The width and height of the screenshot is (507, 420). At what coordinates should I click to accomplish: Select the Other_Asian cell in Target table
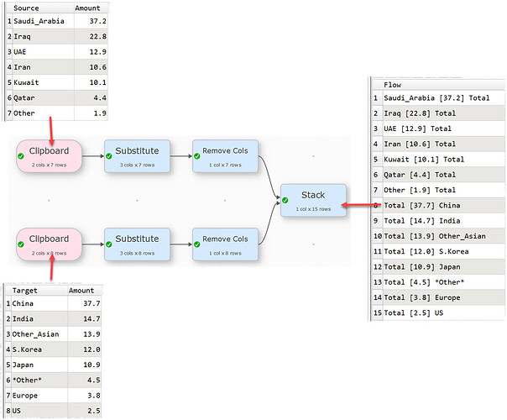pyautogui.click(x=36, y=334)
